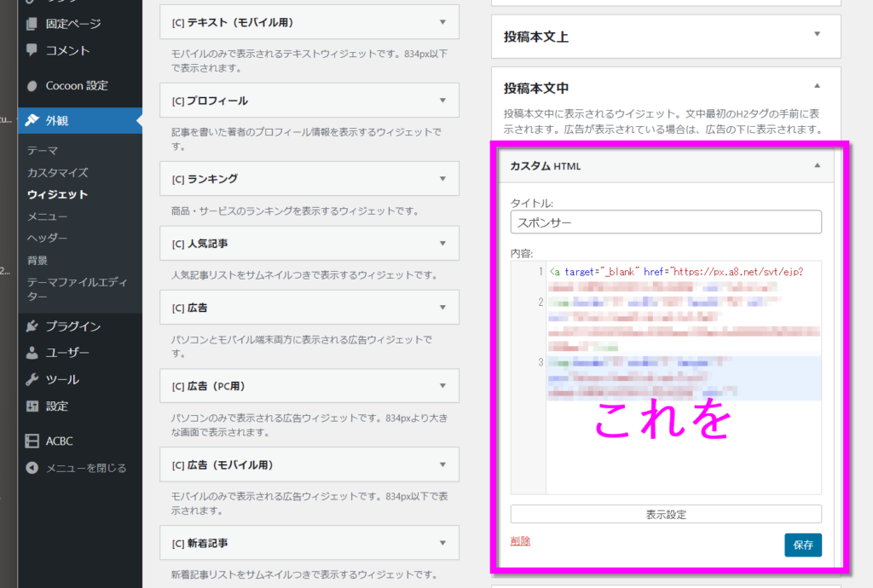Image resolution: width=873 pixels, height=588 pixels.
Task: Expand the 投稿本文上 widget area
Action: 817,35
